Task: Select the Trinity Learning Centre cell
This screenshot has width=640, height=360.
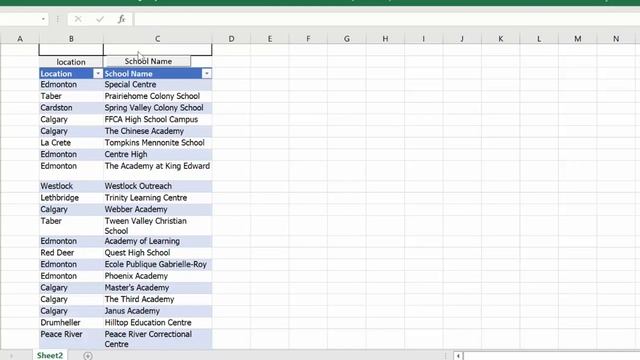Action: [158, 198]
